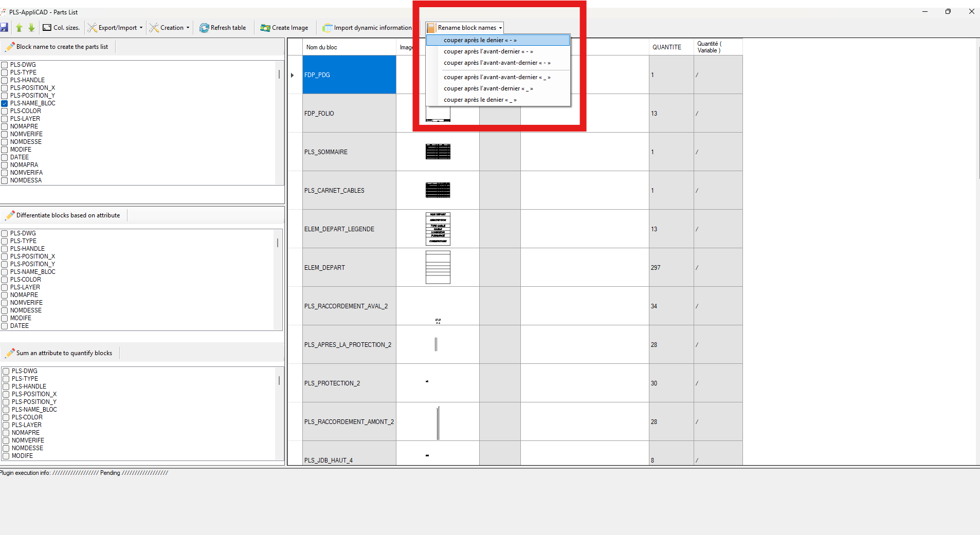Select couper après le denier « - »
This screenshot has width=980, height=535.
pos(479,40)
